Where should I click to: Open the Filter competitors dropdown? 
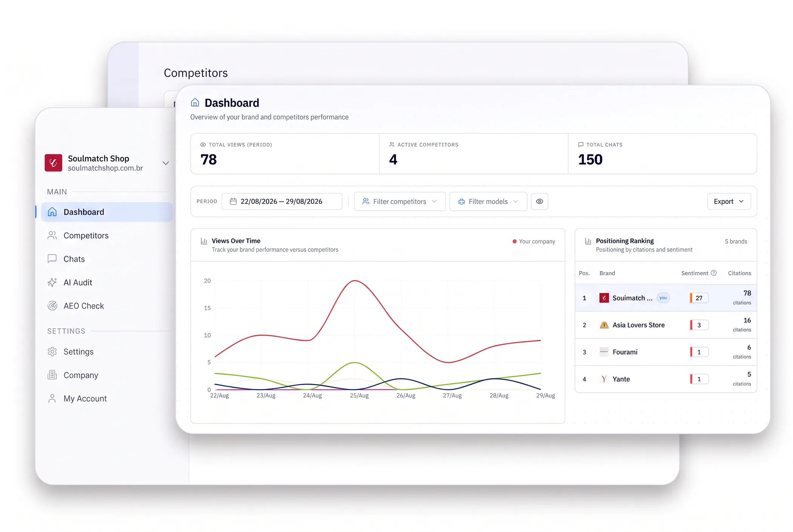pos(400,201)
